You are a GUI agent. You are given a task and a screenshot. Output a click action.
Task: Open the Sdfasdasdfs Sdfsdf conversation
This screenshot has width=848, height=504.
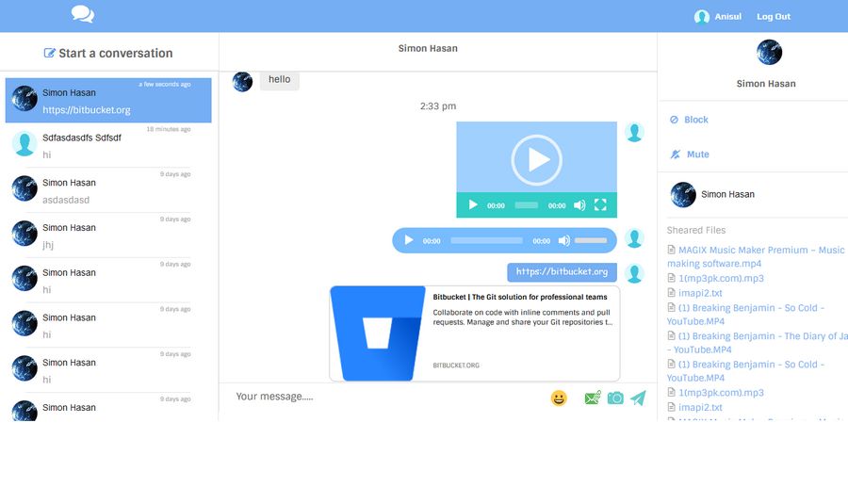tap(108, 145)
